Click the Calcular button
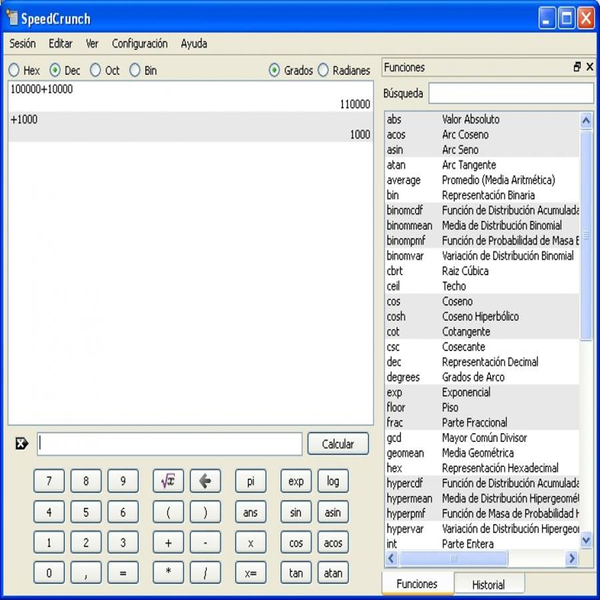This screenshot has width=600, height=600. (338, 444)
